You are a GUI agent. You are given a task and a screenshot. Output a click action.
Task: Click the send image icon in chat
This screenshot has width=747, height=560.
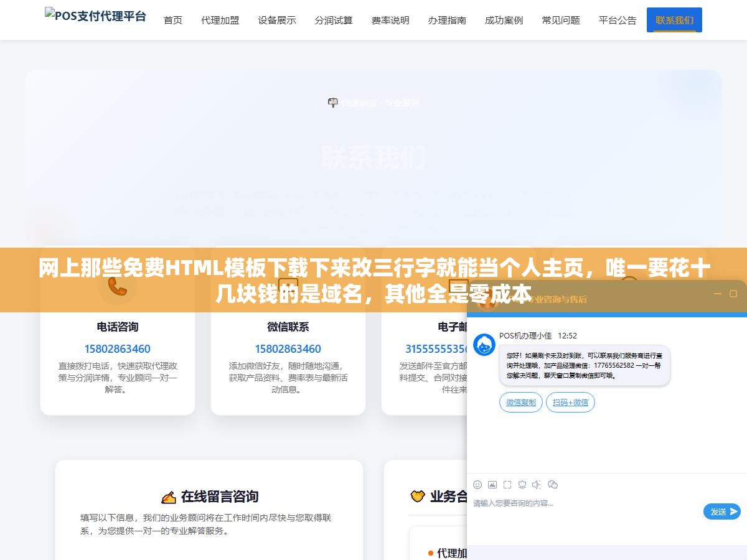(x=492, y=485)
